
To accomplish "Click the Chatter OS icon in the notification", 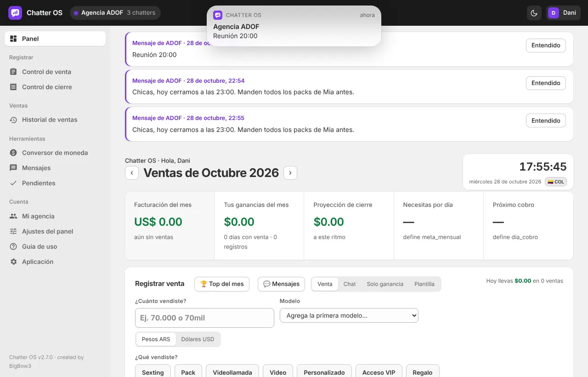I will [x=218, y=15].
